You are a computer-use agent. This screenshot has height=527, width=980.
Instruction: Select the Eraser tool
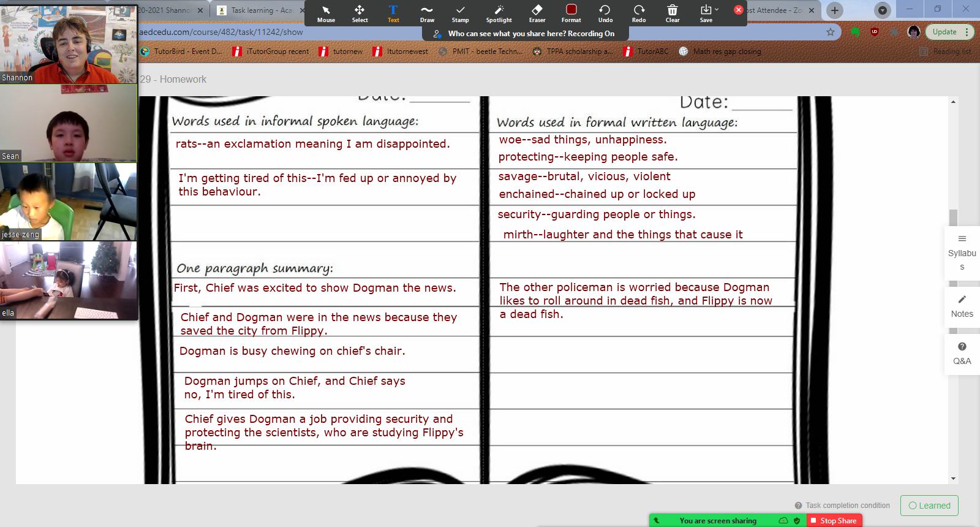coord(537,13)
